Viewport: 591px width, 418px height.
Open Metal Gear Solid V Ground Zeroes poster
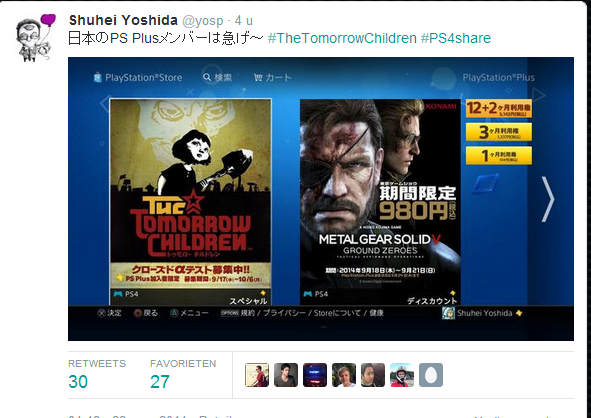(x=380, y=202)
